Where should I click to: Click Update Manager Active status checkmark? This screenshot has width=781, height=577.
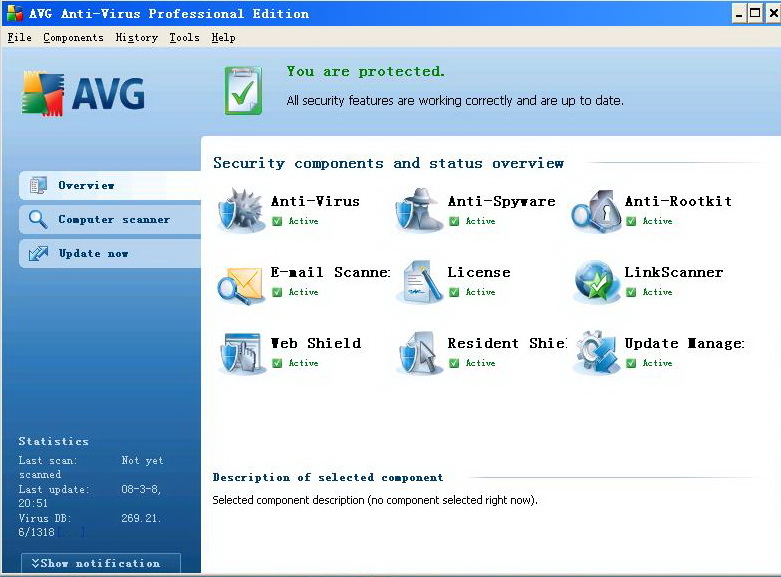pos(631,363)
